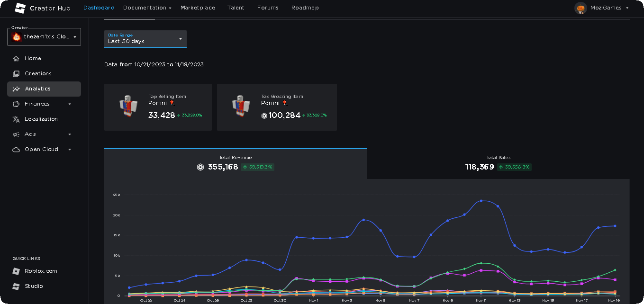Click the Robux icon next to 100,284
This screenshot has height=304, width=644.
(264, 116)
